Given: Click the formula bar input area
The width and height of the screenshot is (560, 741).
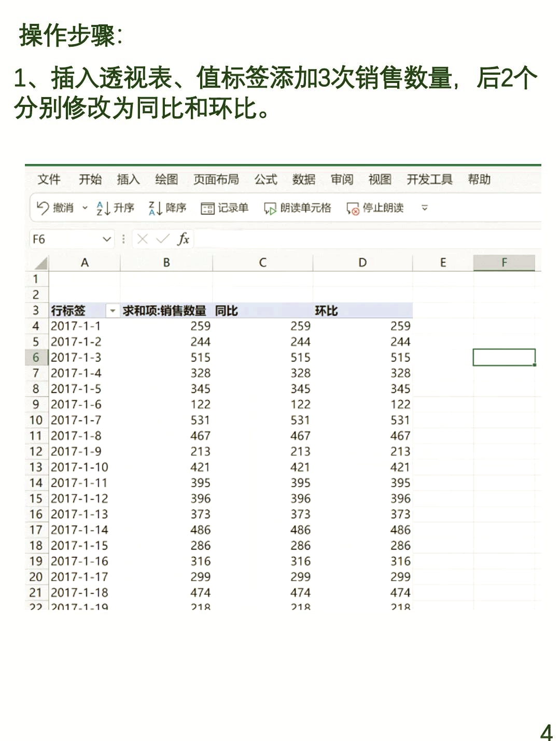Looking at the screenshot, I should click(x=367, y=239).
